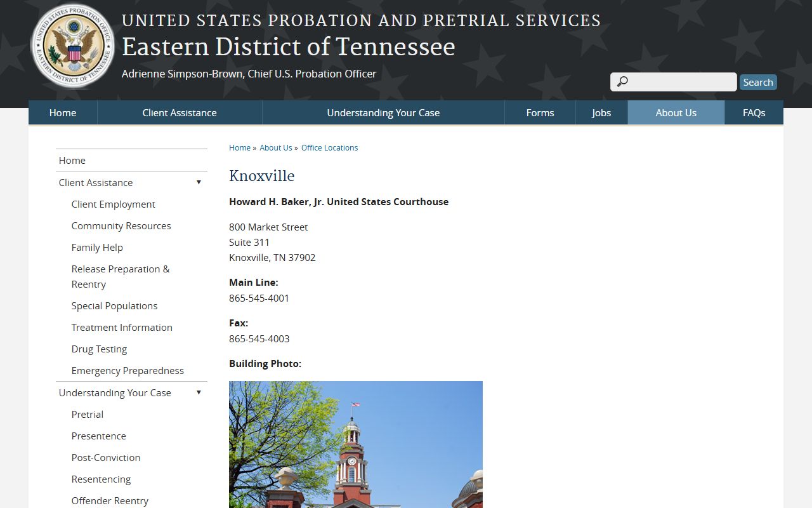This screenshot has width=812, height=508.
Task: Open Resentencing sidebar link
Action: click(101, 479)
